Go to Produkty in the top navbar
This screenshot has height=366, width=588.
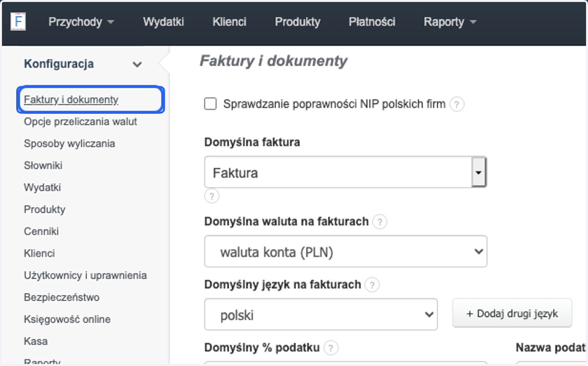point(297,22)
